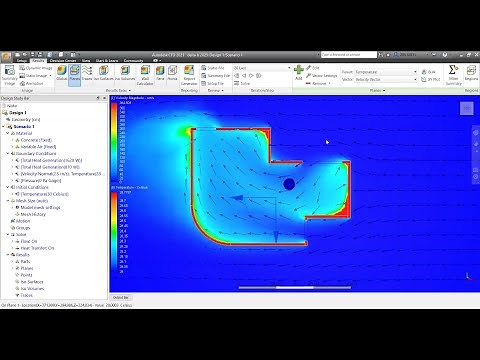Add a new results plane
The image size is (480, 360).
coord(299,73)
